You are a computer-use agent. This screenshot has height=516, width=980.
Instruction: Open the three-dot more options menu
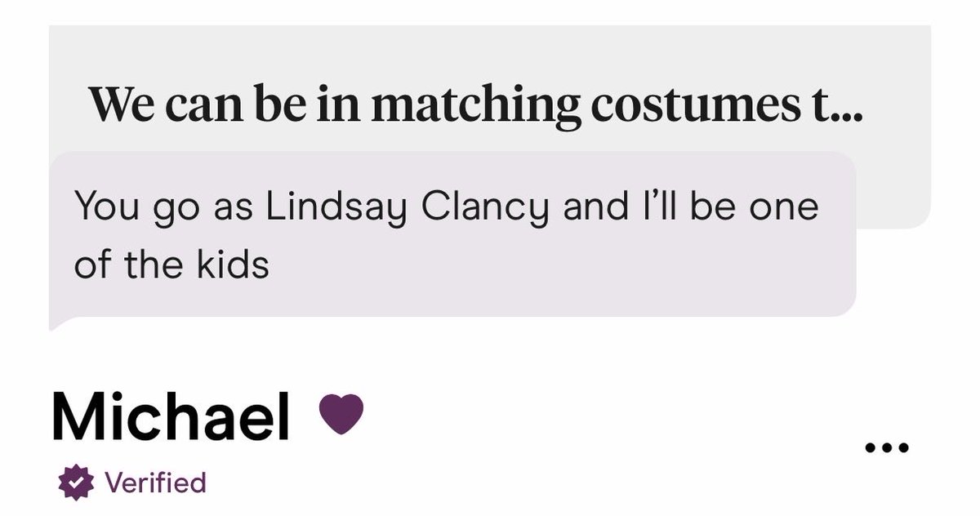(886, 447)
